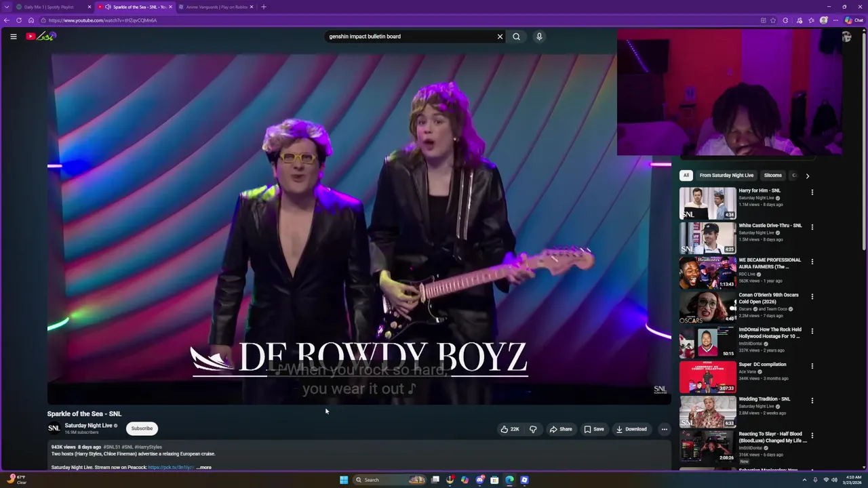Like the video (22K thumbs up)
Image resolution: width=868 pixels, height=488 pixels.
(x=510, y=429)
